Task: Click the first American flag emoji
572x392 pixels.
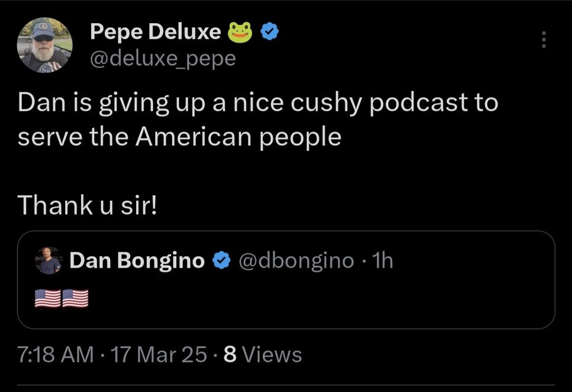Action: tap(48, 298)
